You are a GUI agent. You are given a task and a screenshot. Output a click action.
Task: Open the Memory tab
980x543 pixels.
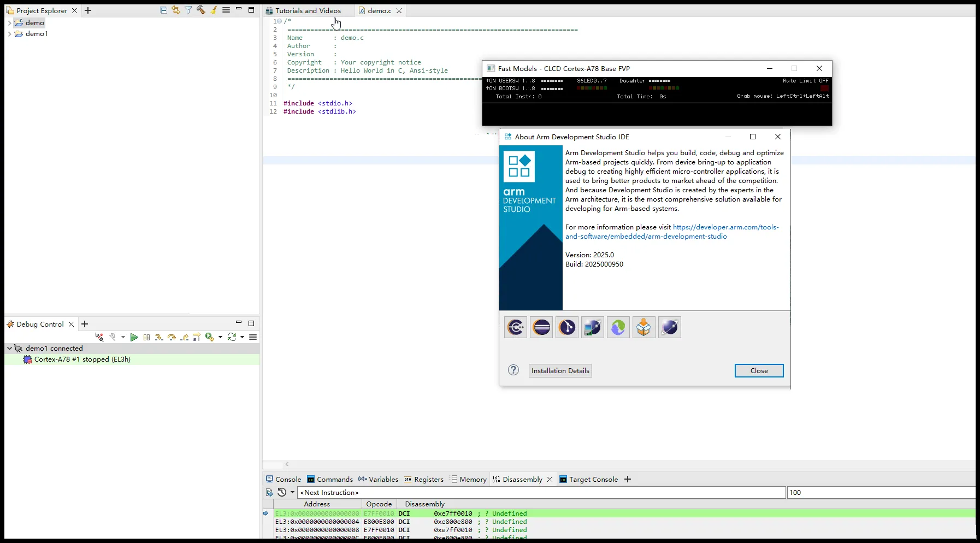(x=468, y=479)
